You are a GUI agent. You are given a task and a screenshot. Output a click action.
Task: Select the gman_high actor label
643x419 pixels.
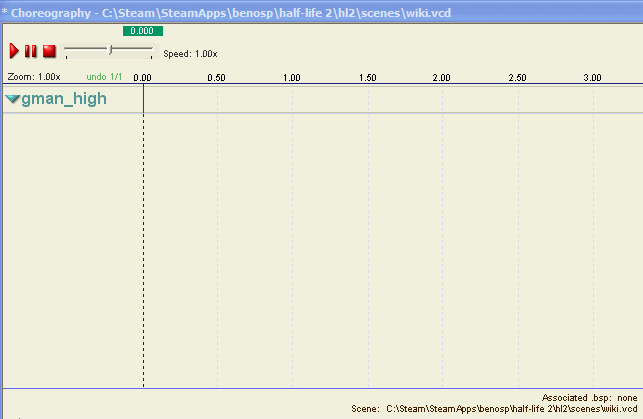click(x=64, y=99)
